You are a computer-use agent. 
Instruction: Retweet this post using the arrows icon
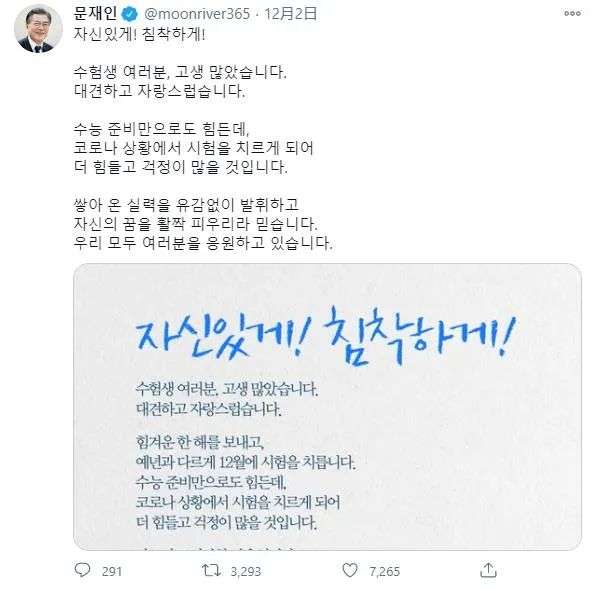click(211, 570)
